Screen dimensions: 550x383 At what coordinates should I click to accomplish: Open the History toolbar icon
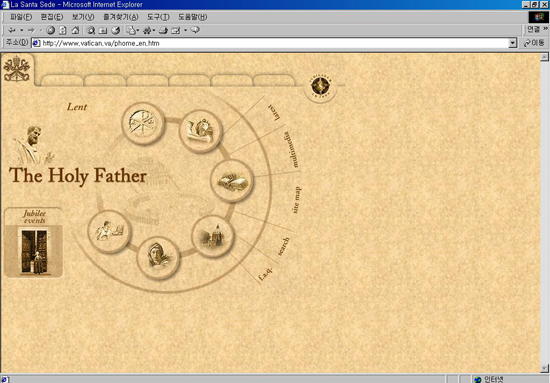[116, 31]
